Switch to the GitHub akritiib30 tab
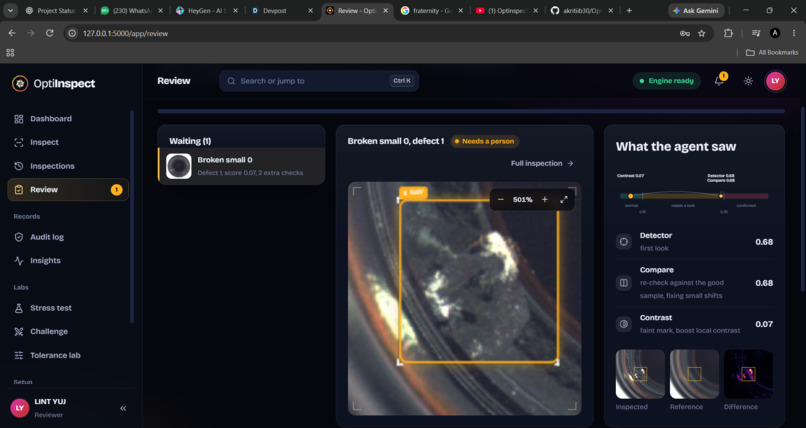 pyautogui.click(x=582, y=10)
